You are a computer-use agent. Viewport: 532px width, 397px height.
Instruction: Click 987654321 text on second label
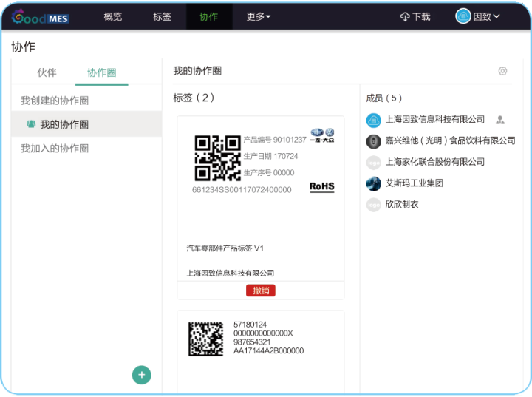point(252,342)
